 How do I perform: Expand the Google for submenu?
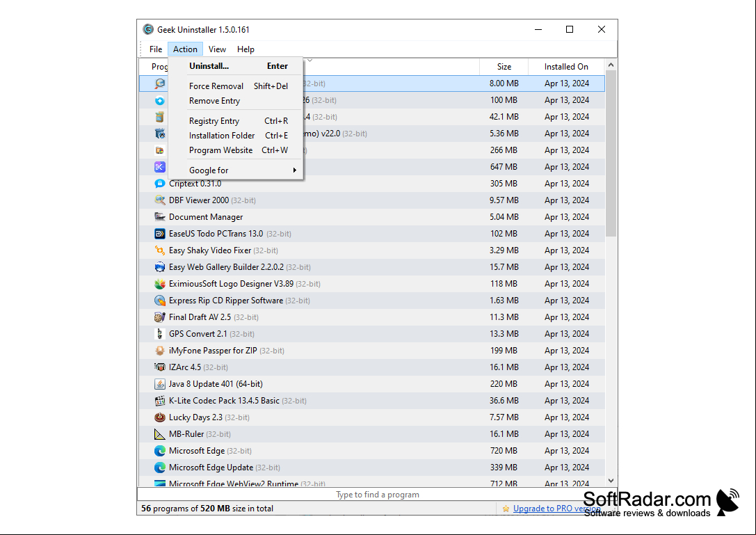coord(236,170)
